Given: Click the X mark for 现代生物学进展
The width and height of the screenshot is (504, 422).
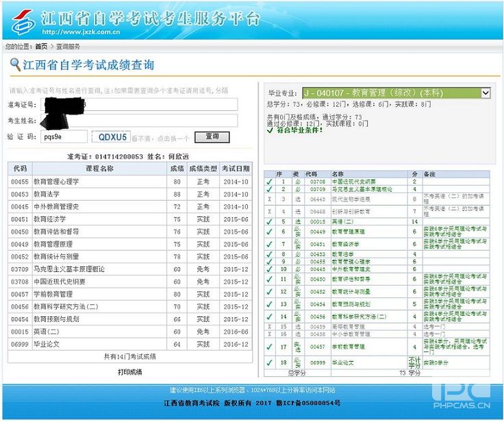Looking at the screenshot, I should (269, 199).
